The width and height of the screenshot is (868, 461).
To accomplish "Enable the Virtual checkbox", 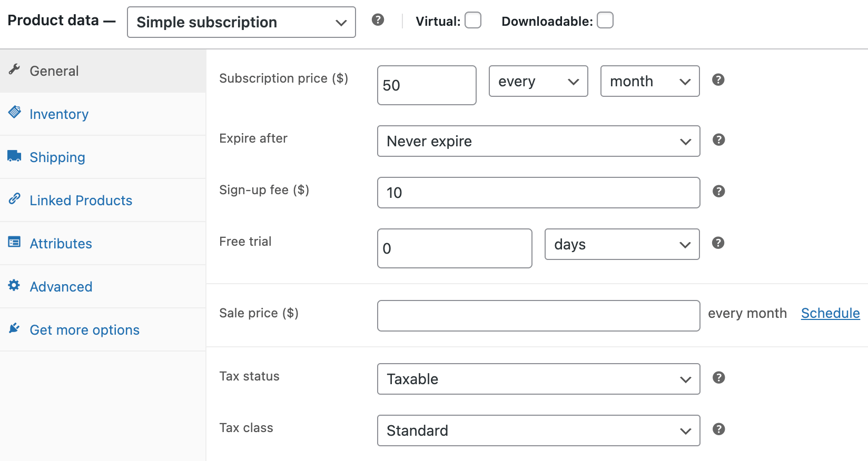I will point(473,20).
